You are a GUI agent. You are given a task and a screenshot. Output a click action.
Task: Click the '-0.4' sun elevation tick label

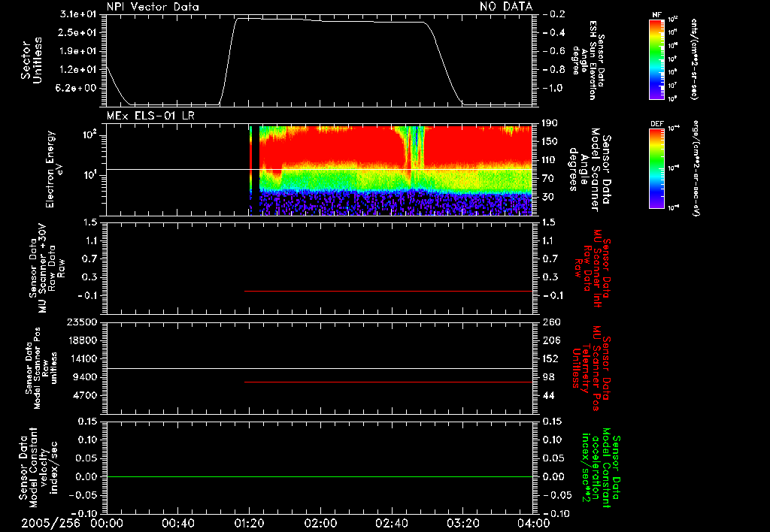coord(554,33)
